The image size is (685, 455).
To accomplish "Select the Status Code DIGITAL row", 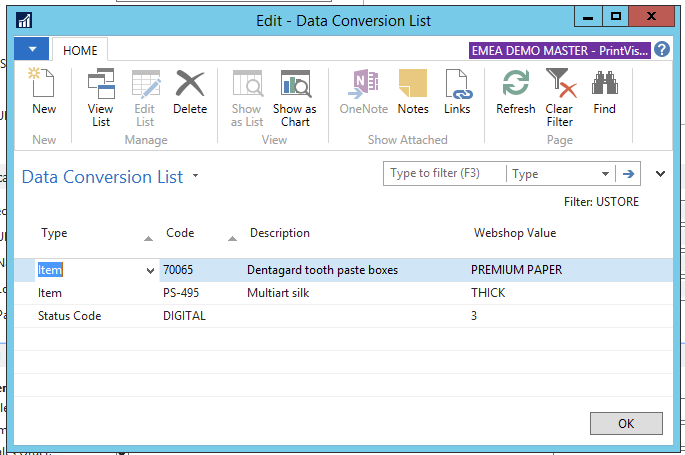I will [184, 316].
